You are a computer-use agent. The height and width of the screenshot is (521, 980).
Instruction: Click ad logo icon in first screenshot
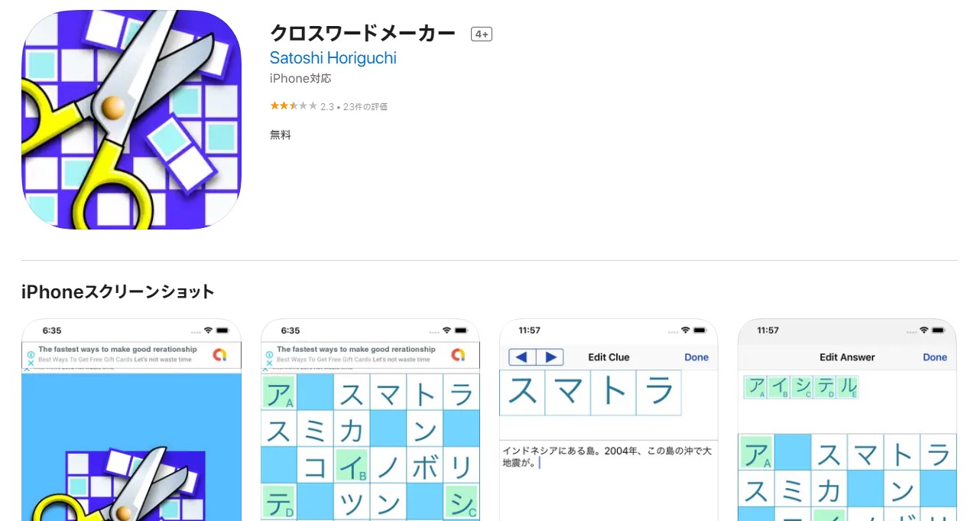[219, 355]
